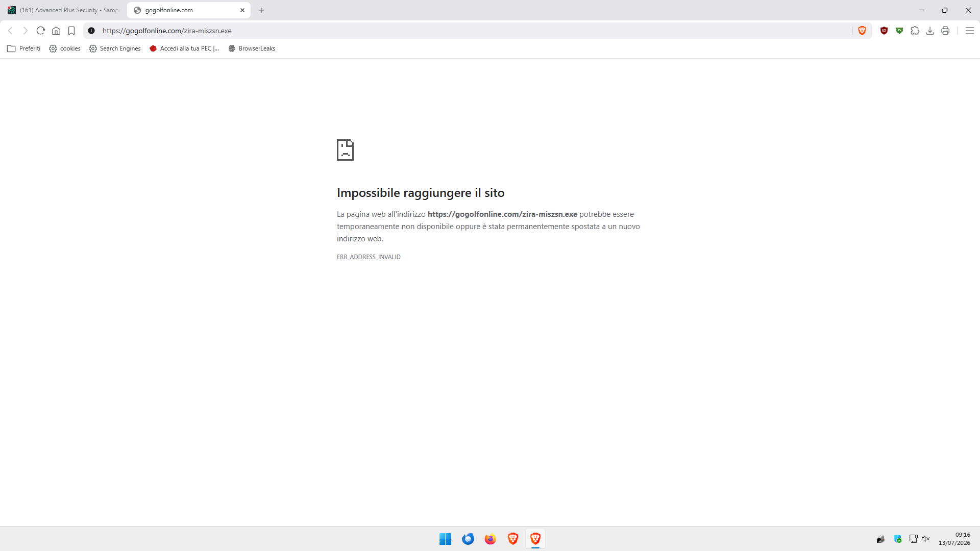Screen dimensions: 980x551
Task: Open the Windows Start menu
Action: tap(446, 539)
